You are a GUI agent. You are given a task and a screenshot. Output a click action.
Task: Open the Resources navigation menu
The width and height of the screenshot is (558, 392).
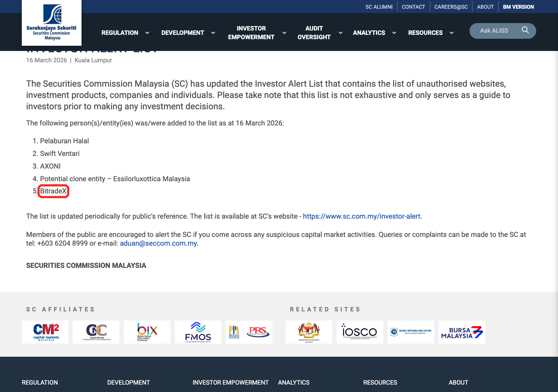coord(425,33)
